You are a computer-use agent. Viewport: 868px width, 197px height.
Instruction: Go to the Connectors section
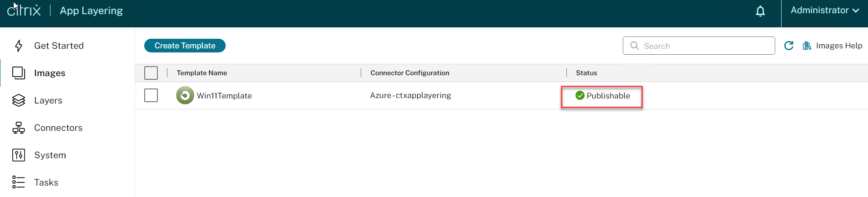pyautogui.click(x=58, y=128)
